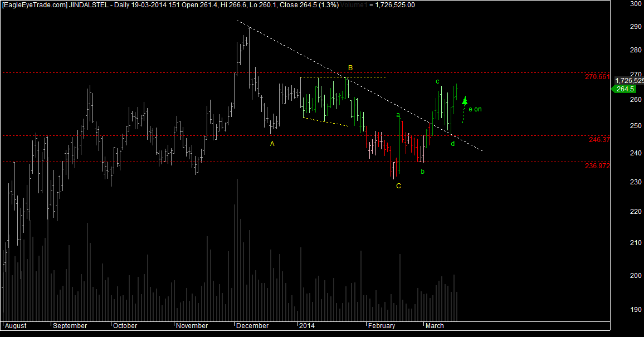Click the 1,726,525 volume value box
Image resolution: width=644 pixels, height=337 pixels.
[629, 81]
